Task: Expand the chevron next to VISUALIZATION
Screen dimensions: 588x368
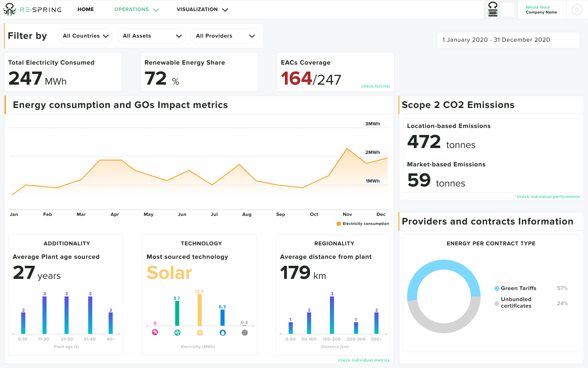Action: pos(225,10)
